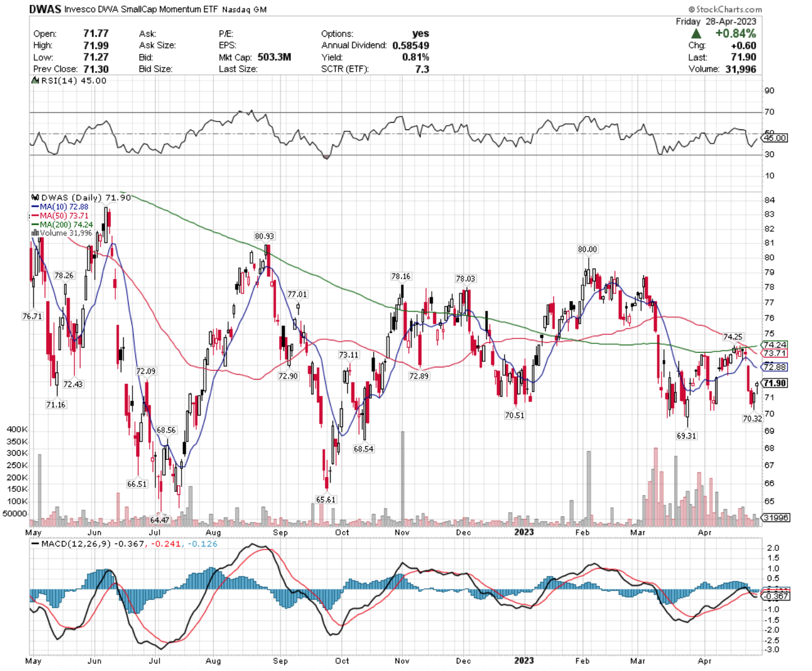Viewport: 812px width, 671px height.
Task: Click the 73.11 price annotation
Action: pos(348,355)
